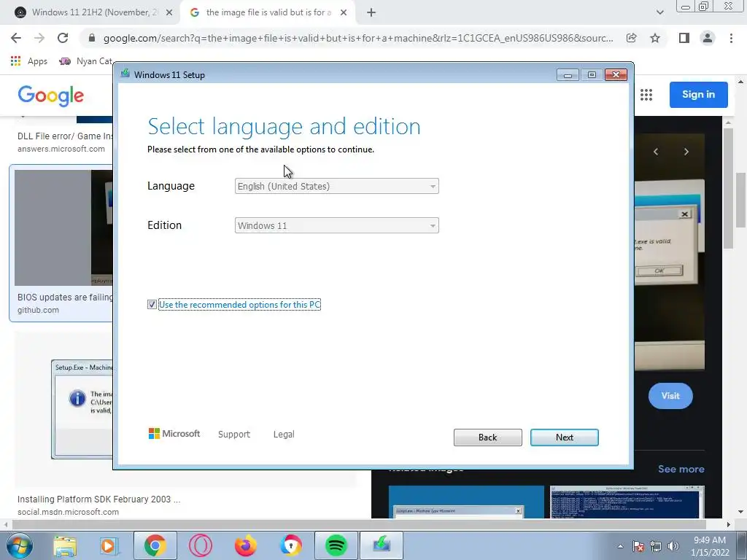Switch to the Windows 11 21H2 tab

coord(94,12)
